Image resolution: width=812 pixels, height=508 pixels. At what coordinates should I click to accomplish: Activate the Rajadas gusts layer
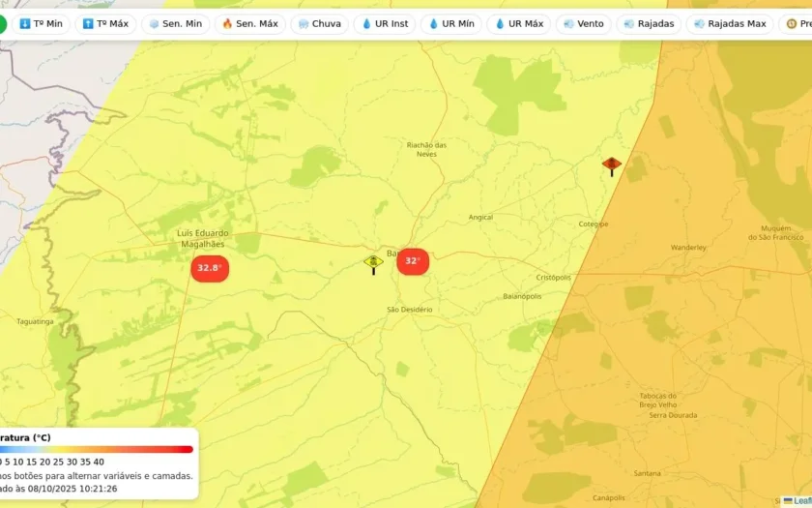(649, 24)
